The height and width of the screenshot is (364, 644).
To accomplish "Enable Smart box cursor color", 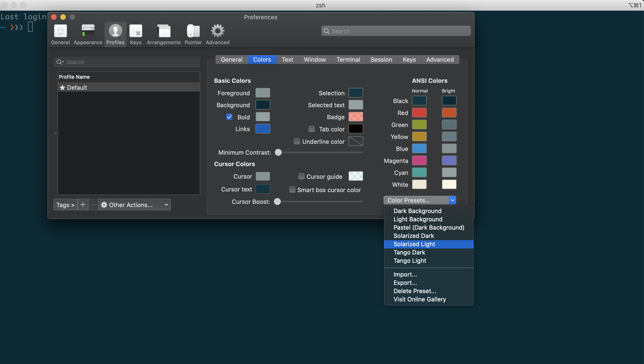I will point(292,190).
